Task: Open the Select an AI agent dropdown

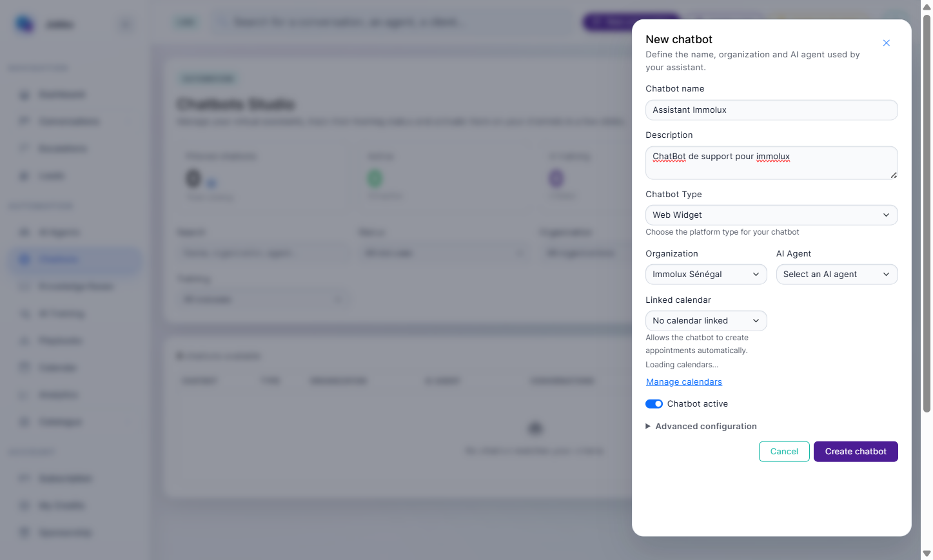Action: tap(837, 275)
